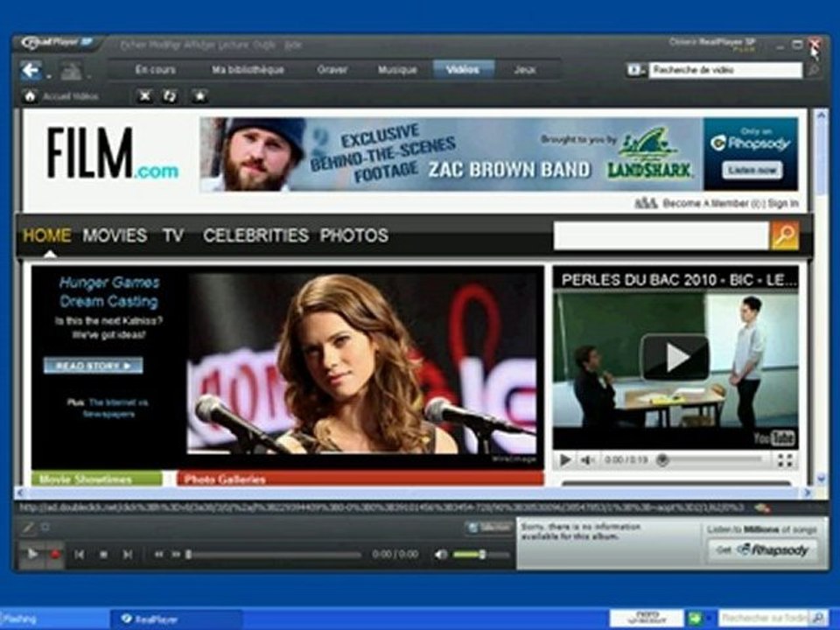Add page to favorites via star icon
This screenshot has height=630, width=840.
[x=199, y=96]
